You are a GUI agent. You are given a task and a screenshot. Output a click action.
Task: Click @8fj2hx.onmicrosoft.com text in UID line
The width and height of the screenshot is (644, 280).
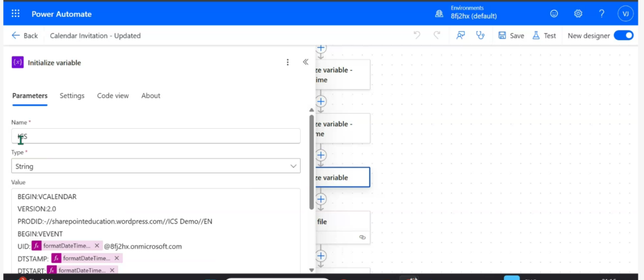(143, 246)
